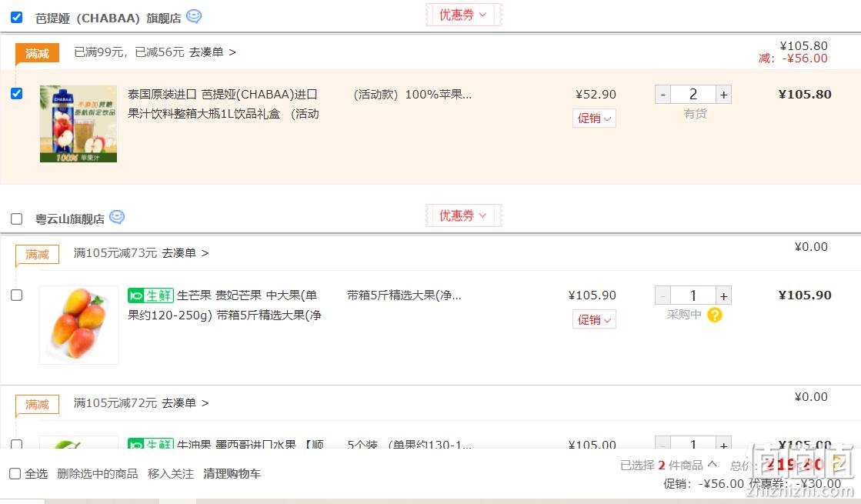This screenshot has height=504, width=861.
Task: Expand 促销 options for the mango item
Action: point(594,319)
